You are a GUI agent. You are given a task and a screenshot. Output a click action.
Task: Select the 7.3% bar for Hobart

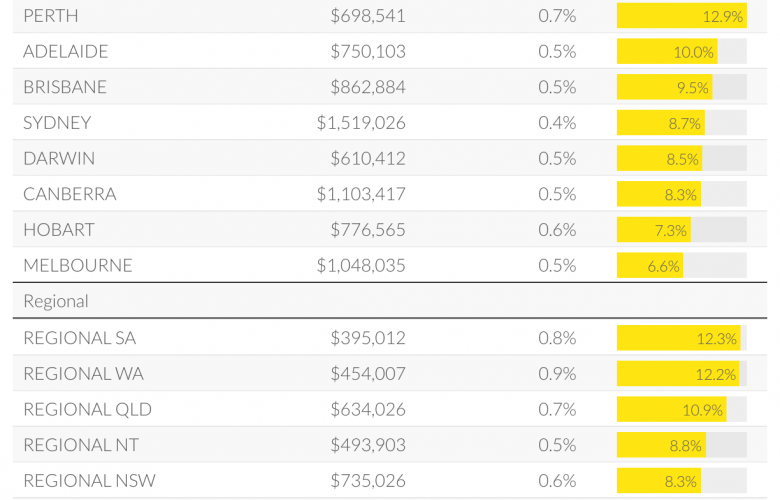(x=654, y=230)
